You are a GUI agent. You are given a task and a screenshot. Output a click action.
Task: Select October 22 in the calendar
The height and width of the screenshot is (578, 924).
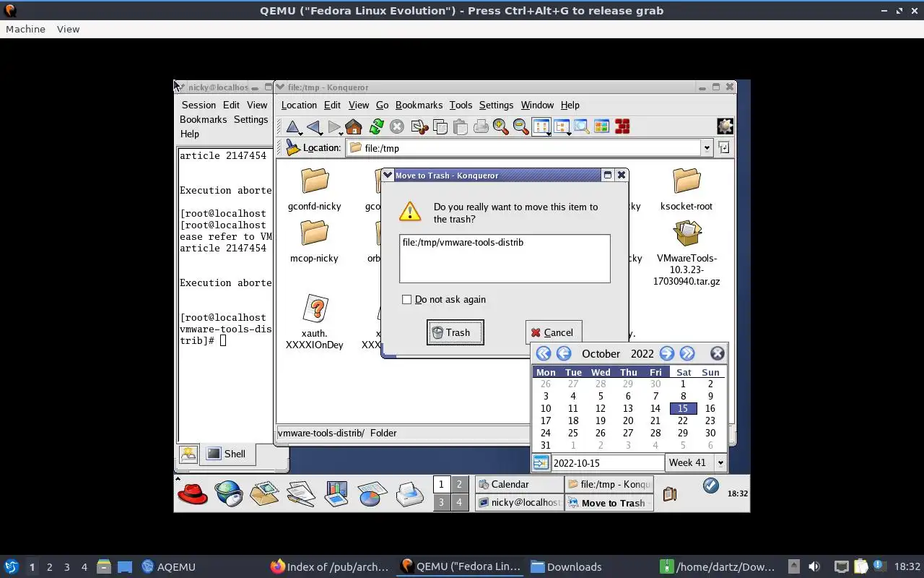(x=683, y=420)
